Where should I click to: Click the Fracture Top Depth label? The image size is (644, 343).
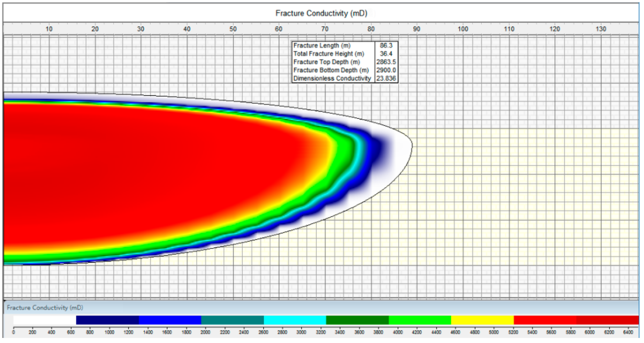[x=327, y=62]
